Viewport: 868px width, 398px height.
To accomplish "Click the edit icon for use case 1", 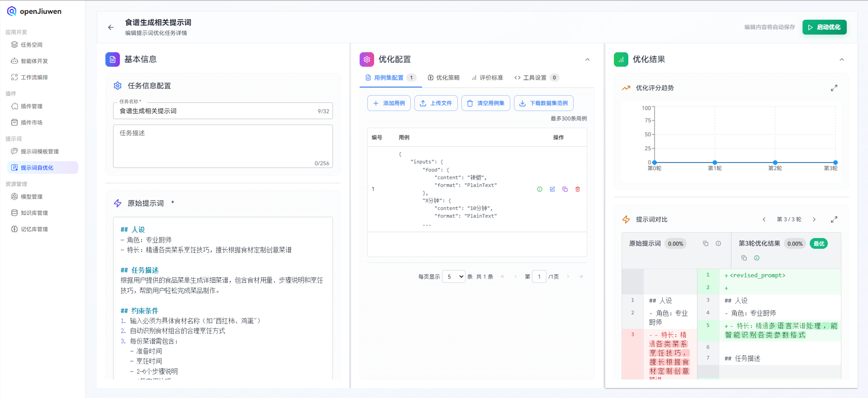I will pyautogui.click(x=552, y=189).
